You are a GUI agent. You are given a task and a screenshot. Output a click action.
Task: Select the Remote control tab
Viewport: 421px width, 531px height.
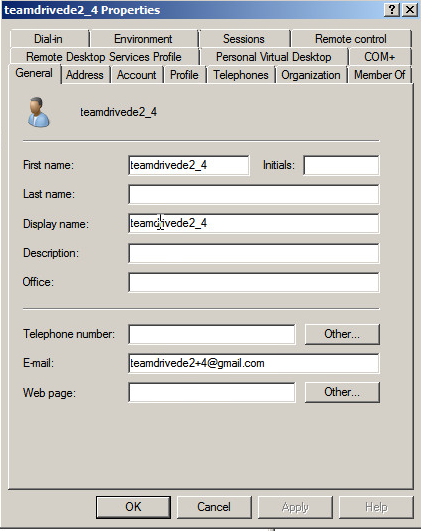click(x=351, y=39)
